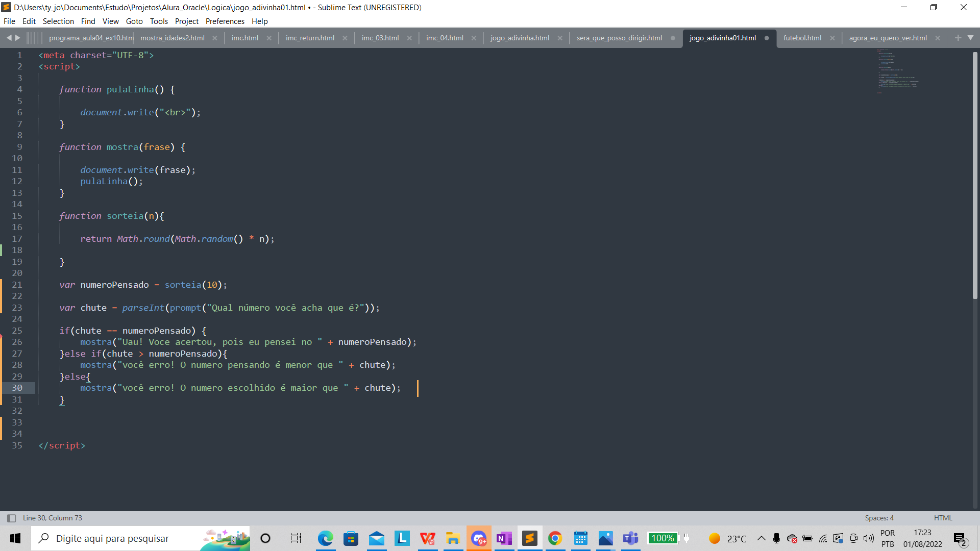
Task: Open the Preferences menu
Action: click(225, 21)
